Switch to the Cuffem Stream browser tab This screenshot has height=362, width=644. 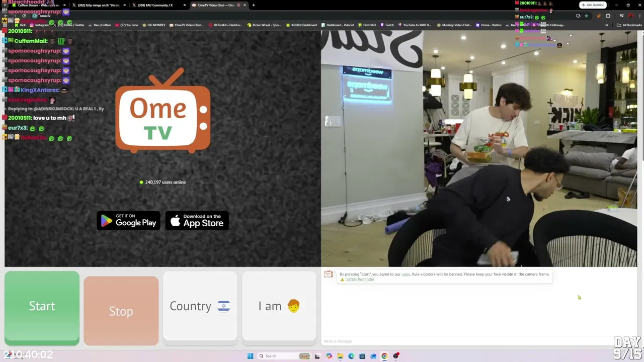pyautogui.click(x=38, y=5)
